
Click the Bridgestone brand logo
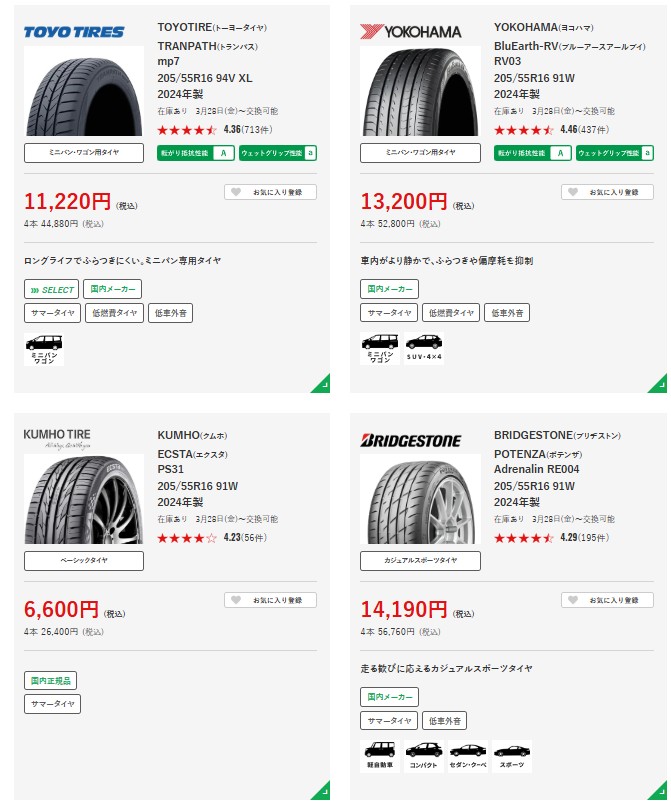point(410,440)
